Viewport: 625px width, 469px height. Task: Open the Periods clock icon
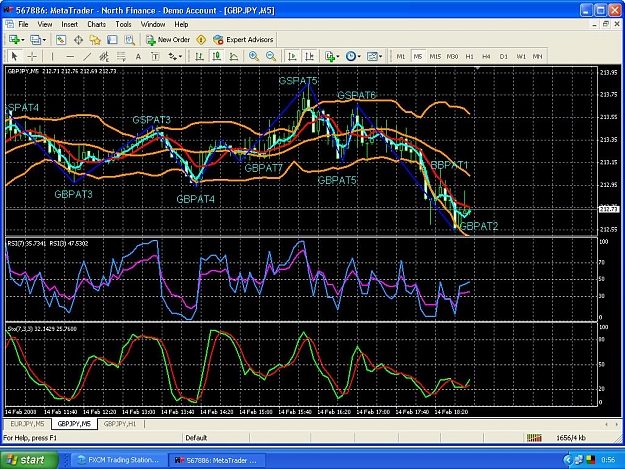pyautogui.click(x=350, y=57)
